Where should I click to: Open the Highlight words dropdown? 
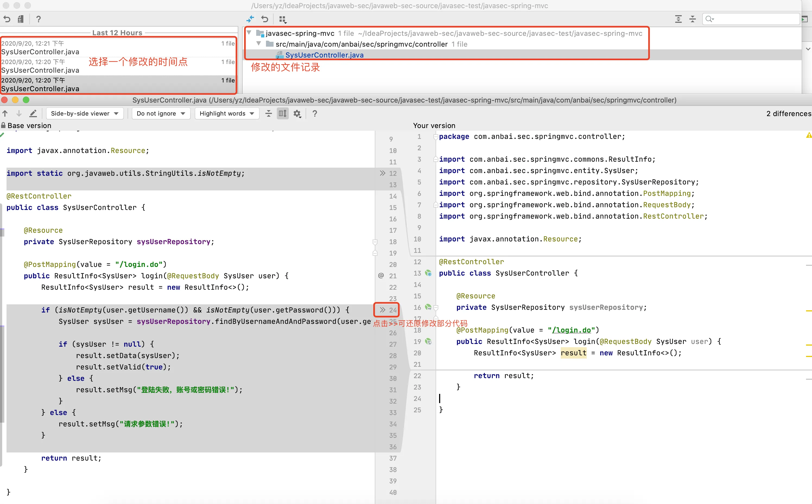tap(227, 114)
